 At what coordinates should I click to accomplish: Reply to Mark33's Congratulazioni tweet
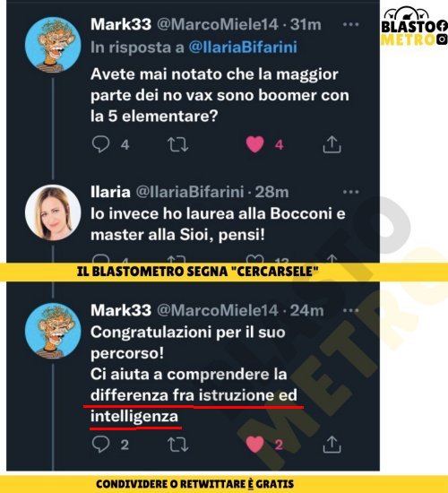(x=100, y=445)
